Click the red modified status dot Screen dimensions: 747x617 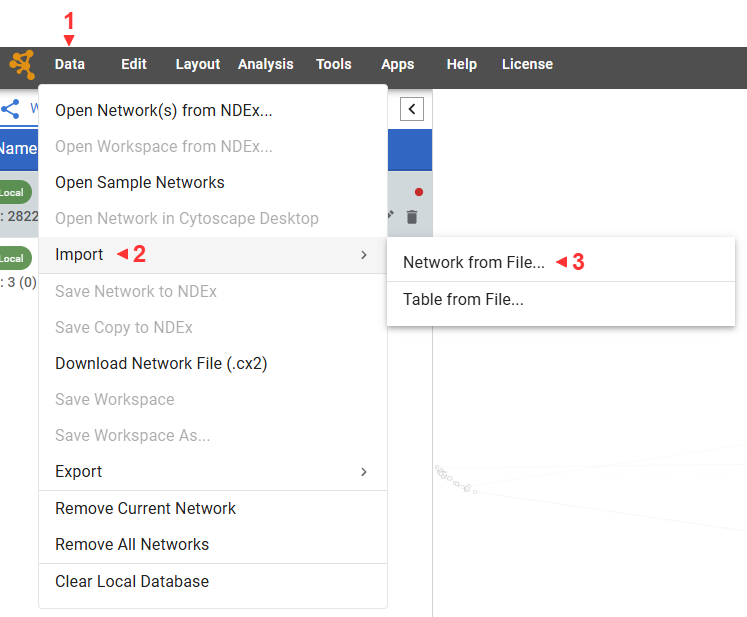click(x=419, y=192)
